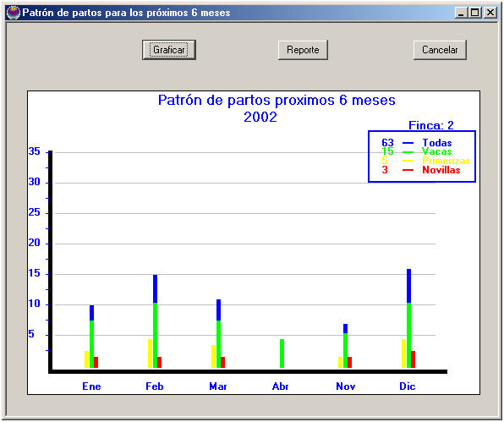
Task: Click the 35 y-axis value label
Action: [35, 151]
